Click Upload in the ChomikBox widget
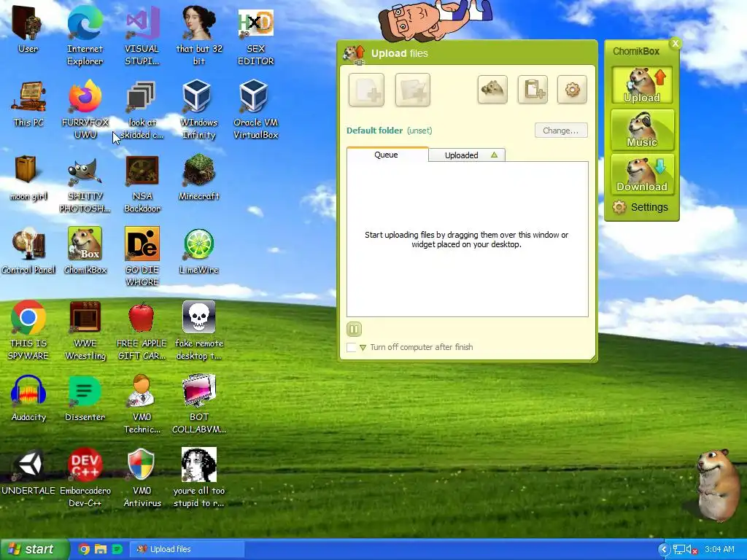Image resolution: width=747 pixels, height=560 pixels. 642,85
